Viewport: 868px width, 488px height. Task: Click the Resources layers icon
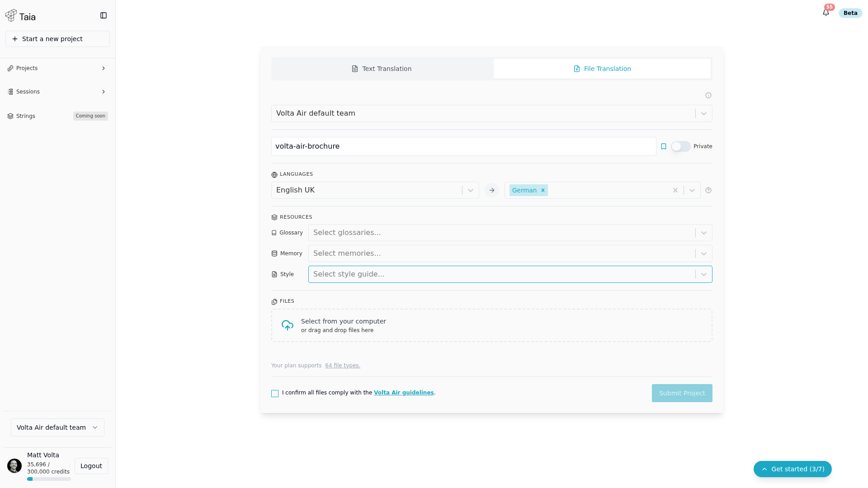click(x=274, y=217)
